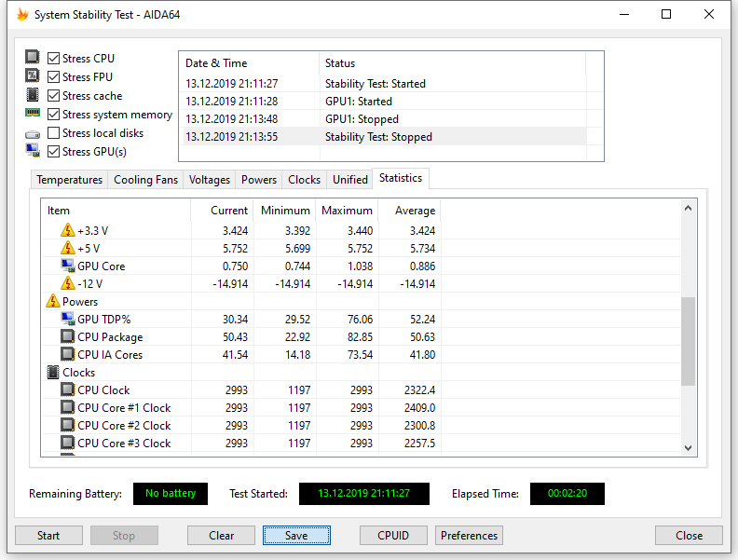This screenshot has height=560, width=738.
Task: Select the 'GPU1: Stopped' log entry
Action: 383,119
